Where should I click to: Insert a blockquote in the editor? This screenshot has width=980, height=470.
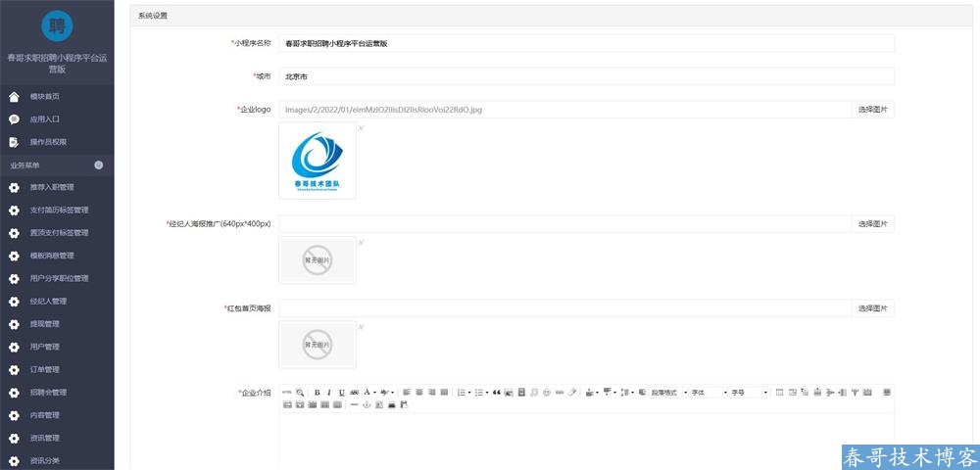click(x=497, y=393)
